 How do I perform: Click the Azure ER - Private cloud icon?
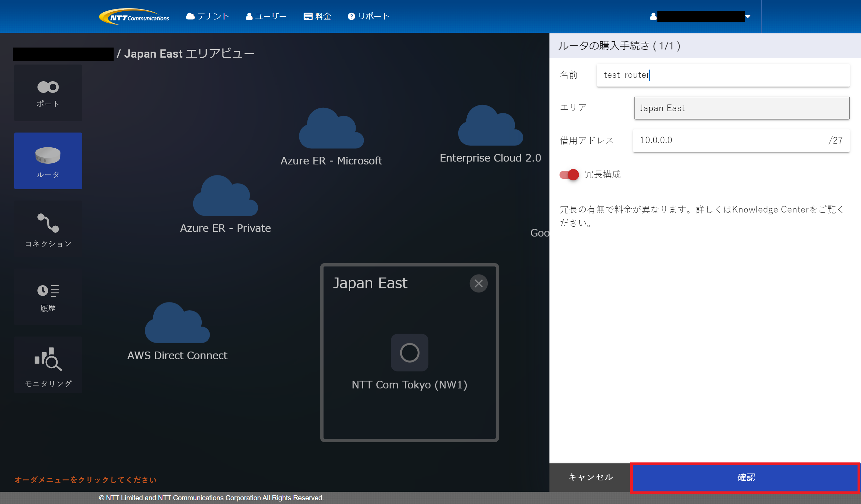point(225,196)
